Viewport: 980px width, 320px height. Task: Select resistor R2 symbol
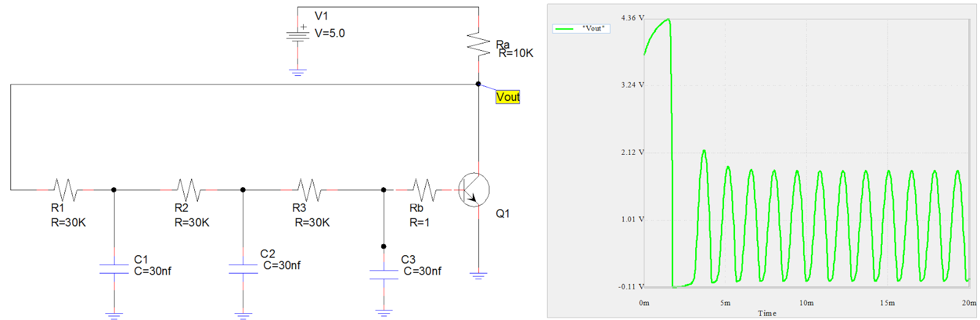pyautogui.click(x=189, y=190)
